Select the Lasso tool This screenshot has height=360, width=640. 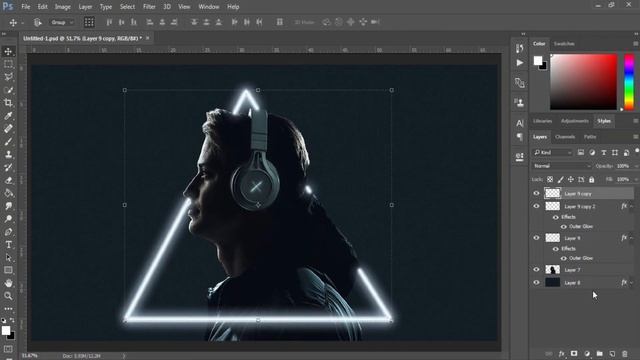coord(8,77)
